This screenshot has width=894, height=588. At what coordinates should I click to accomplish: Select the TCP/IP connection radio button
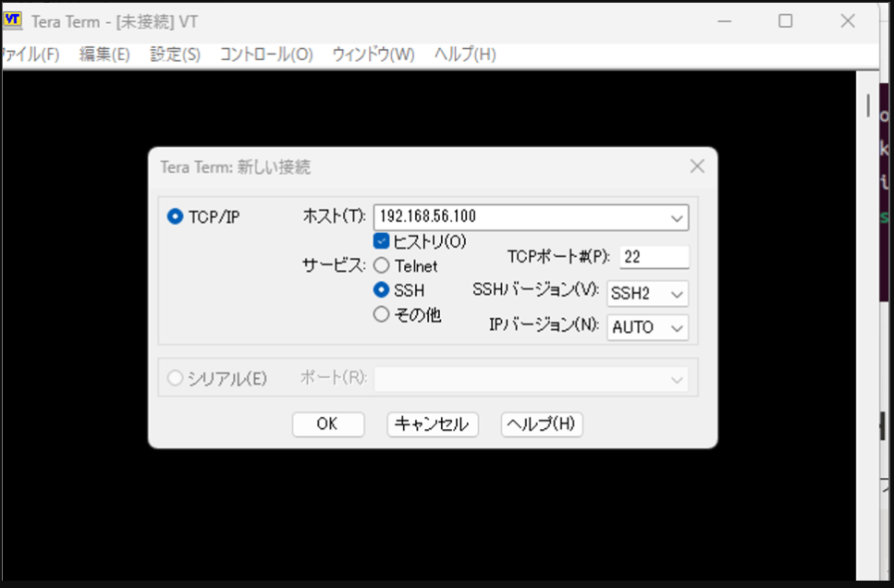[175, 216]
